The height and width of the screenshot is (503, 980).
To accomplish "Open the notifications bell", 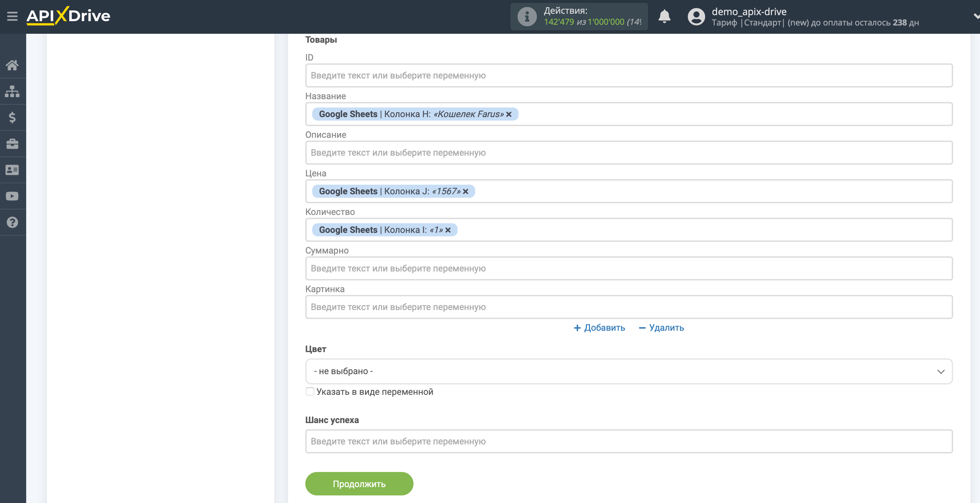I will [x=664, y=16].
